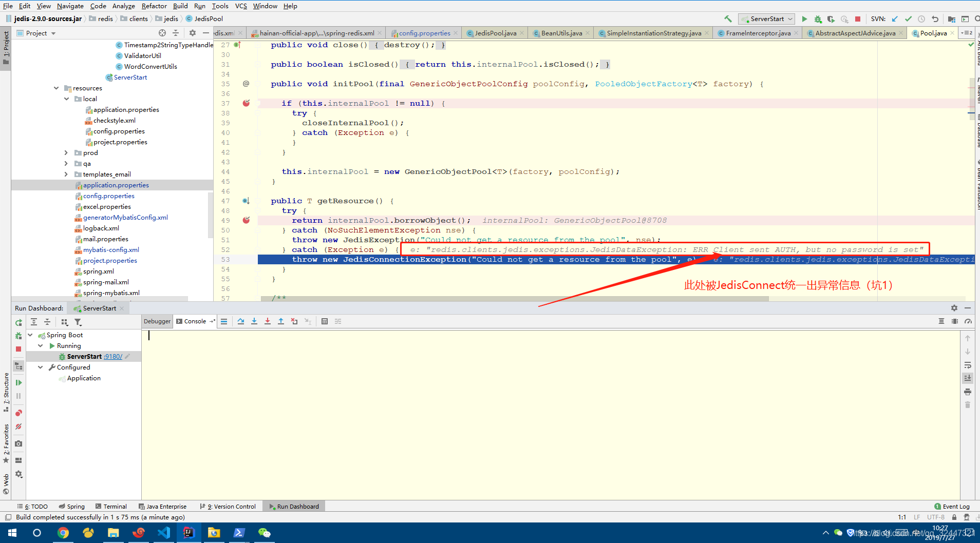Open the ServerStart run configuration dropdown
The width and height of the screenshot is (980, 543).
[767, 19]
